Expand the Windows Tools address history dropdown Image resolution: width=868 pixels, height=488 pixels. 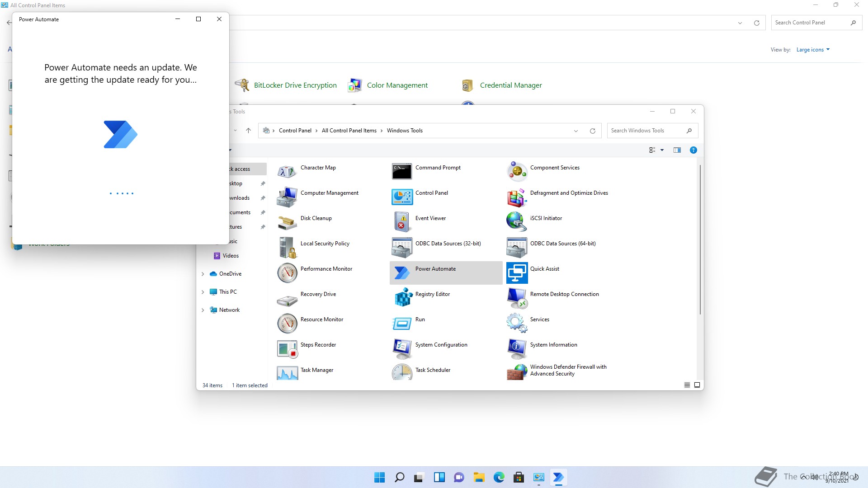tap(576, 131)
